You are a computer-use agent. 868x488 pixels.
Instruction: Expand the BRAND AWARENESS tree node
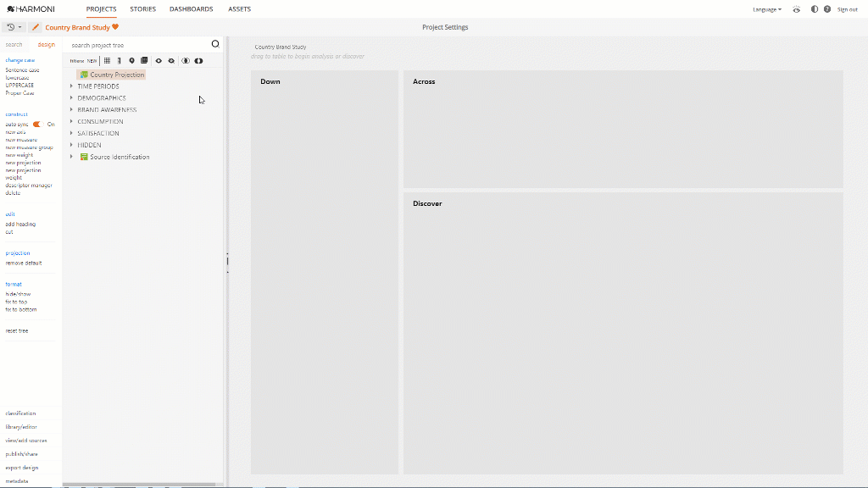[x=71, y=110]
